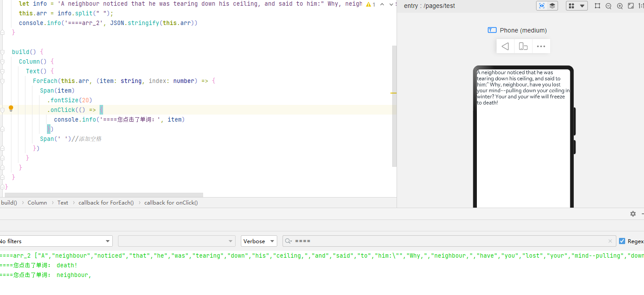The width and height of the screenshot is (644, 295).
Task: Select the Text breadcrumb
Action: [63, 202]
